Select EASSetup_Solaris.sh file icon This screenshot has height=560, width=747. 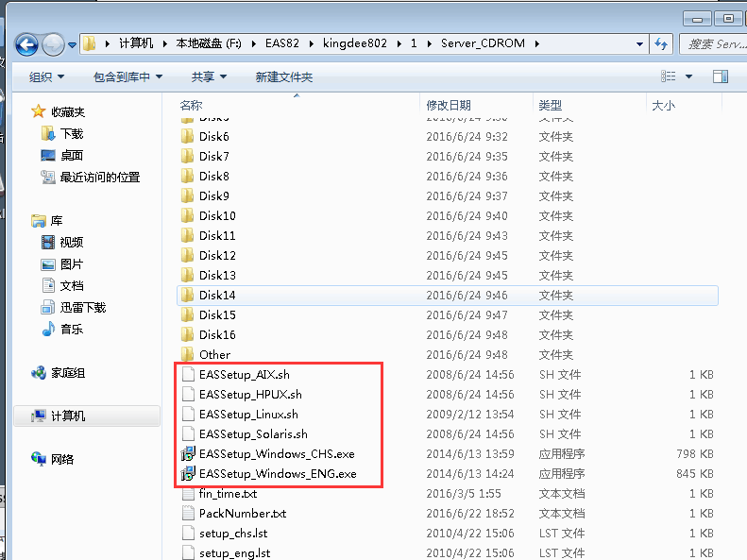point(188,433)
